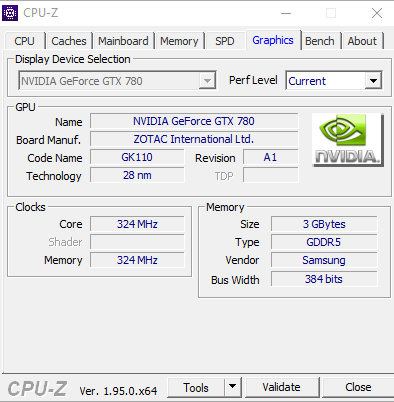Click the 'ZOTAC International Ltd.' board manufacturer value

click(x=194, y=139)
